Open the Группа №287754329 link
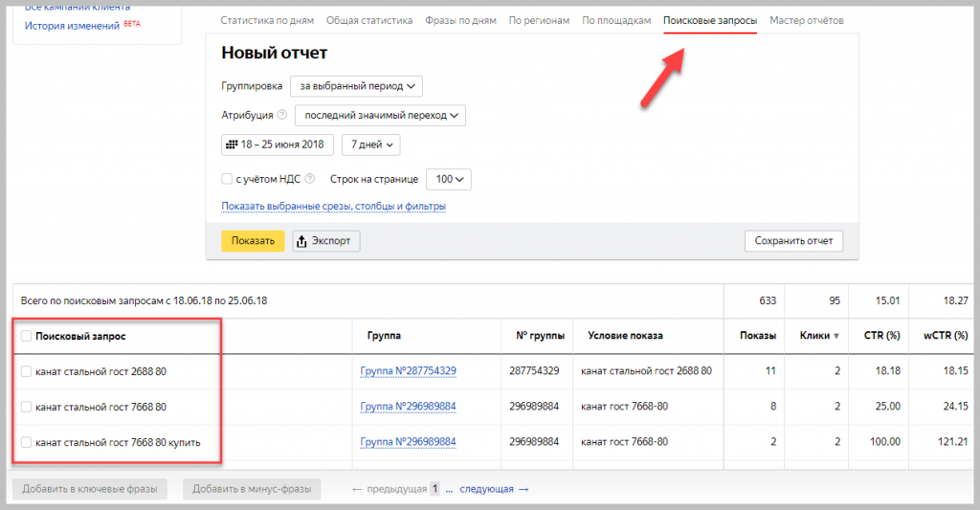This screenshot has width=980, height=510. [408, 370]
